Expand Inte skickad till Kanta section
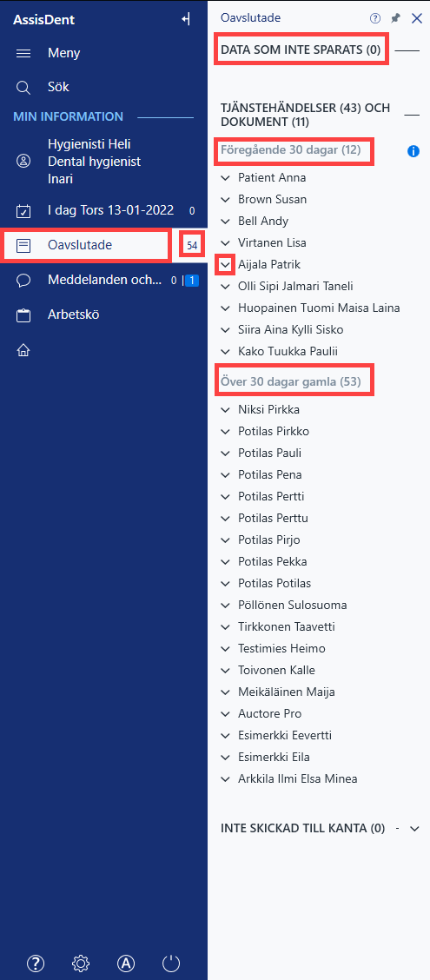430x980 pixels. click(x=413, y=829)
